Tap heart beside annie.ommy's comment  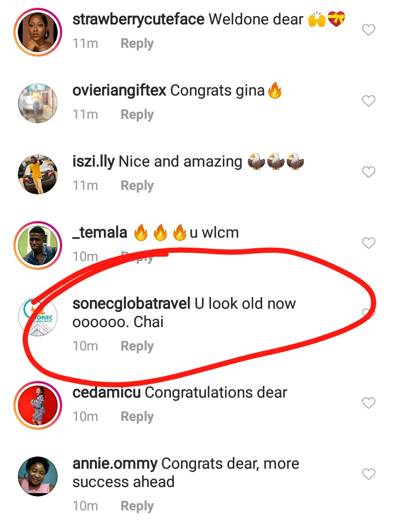coord(369,474)
